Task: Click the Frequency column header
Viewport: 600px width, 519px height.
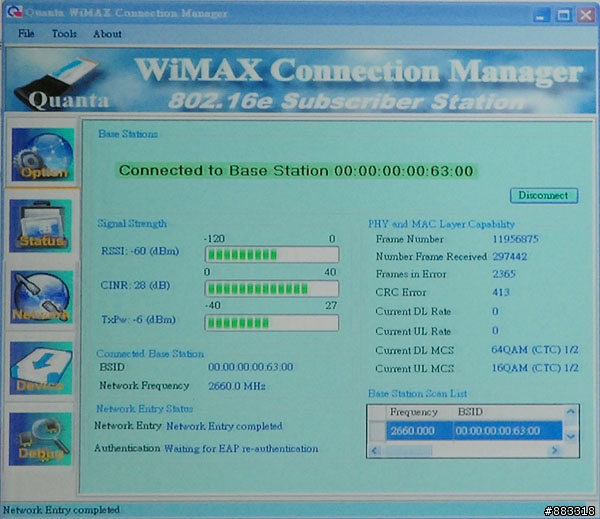Action: pyautogui.click(x=414, y=412)
